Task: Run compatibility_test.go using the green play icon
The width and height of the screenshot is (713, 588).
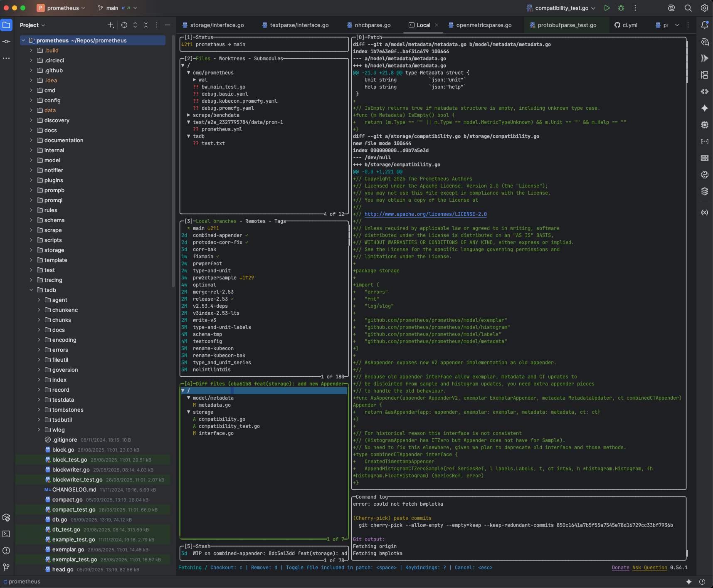Action: click(x=607, y=7)
